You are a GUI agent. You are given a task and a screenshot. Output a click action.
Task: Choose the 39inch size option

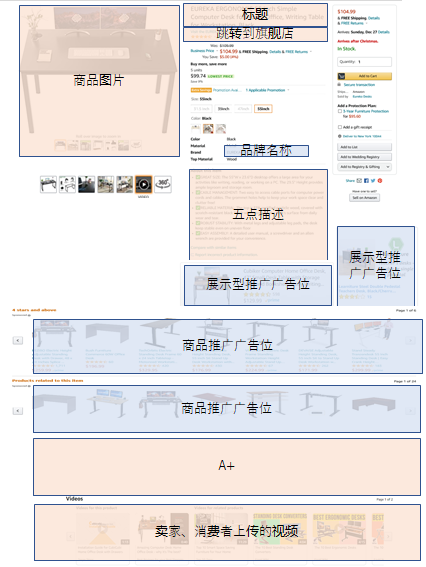point(223,109)
